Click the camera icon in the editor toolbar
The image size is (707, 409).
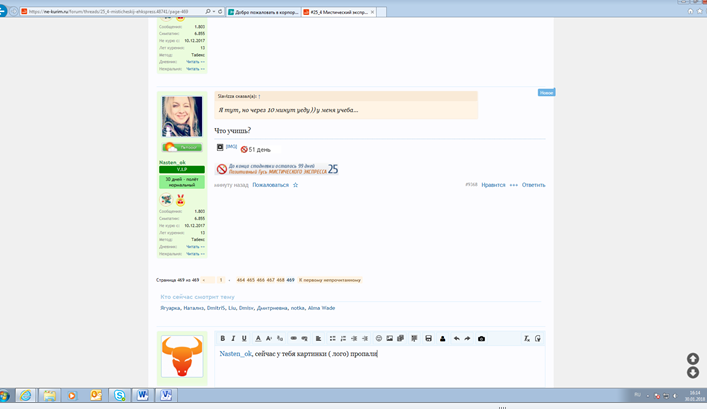pos(481,338)
